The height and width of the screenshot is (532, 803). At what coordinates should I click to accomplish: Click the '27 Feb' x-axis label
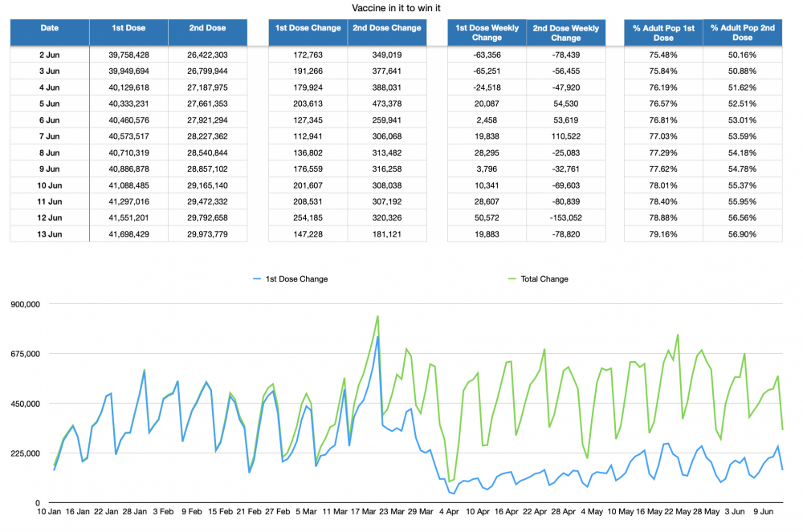tap(278, 512)
